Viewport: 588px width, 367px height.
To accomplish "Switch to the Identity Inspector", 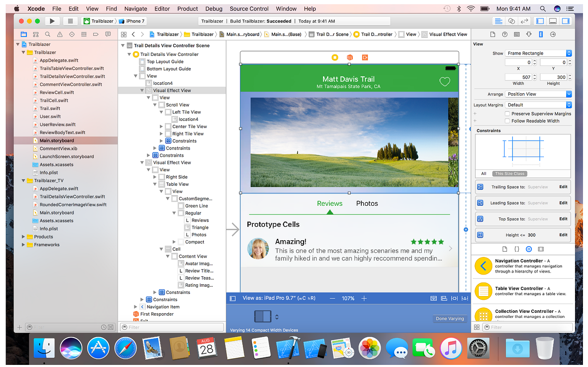I will pyautogui.click(x=517, y=34).
